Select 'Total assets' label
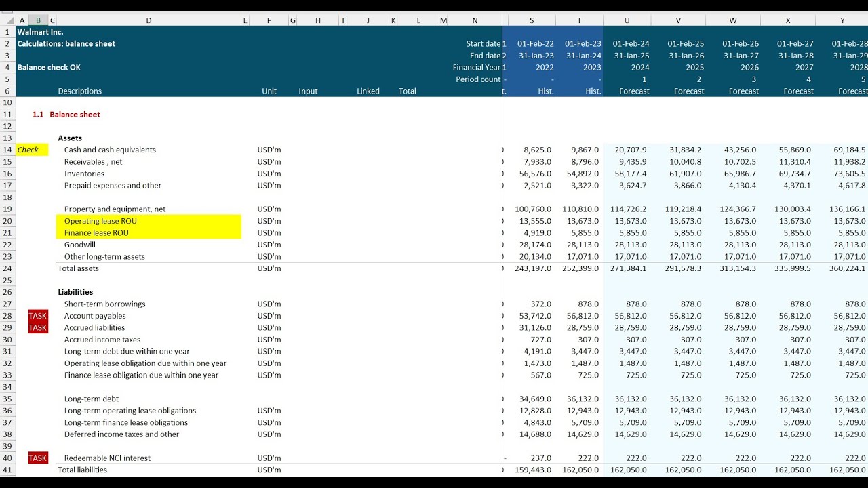The width and height of the screenshot is (868, 488). point(79,268)
